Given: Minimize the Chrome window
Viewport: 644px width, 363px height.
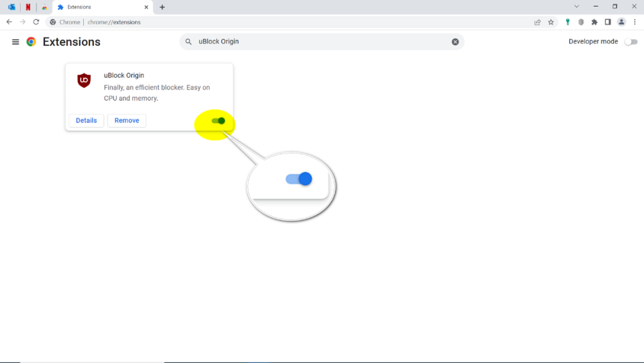Looking at the screenshot, I should (x=596, y=6).
